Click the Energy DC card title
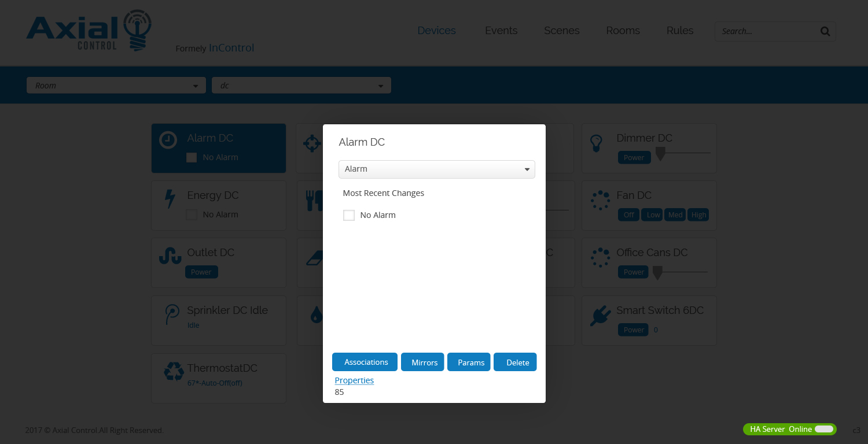Screen dimensions: 868x444 point(213,195)
